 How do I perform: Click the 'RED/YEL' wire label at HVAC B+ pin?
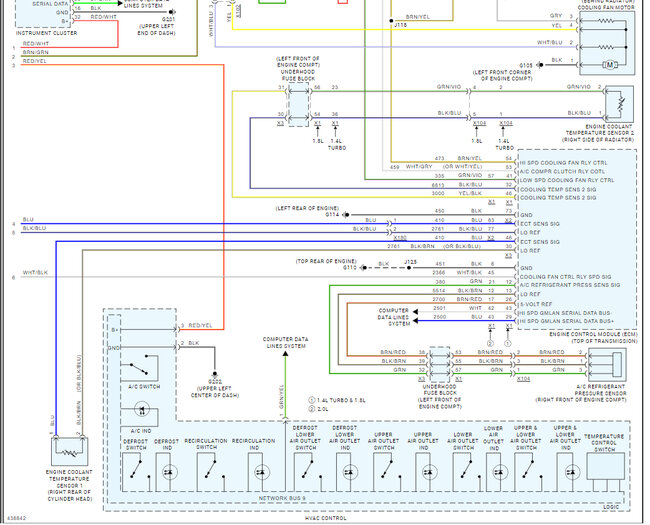coord(200,326)
